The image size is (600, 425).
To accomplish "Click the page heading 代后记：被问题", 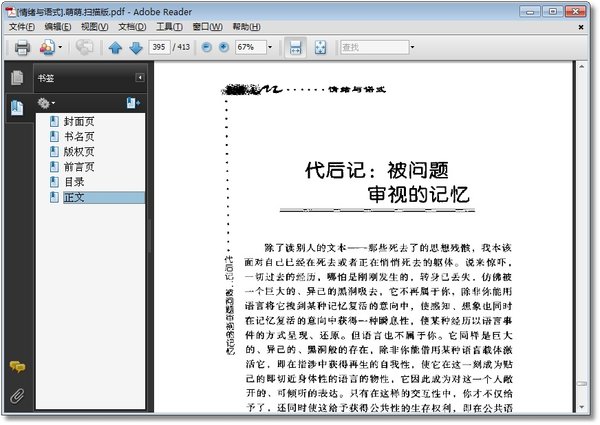I will click(377, 170).
